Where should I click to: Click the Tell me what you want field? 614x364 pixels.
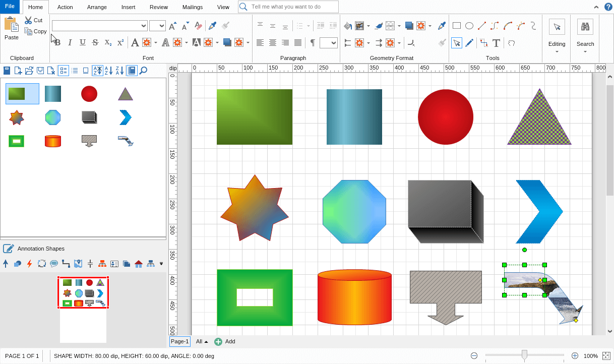coord(288,7)
